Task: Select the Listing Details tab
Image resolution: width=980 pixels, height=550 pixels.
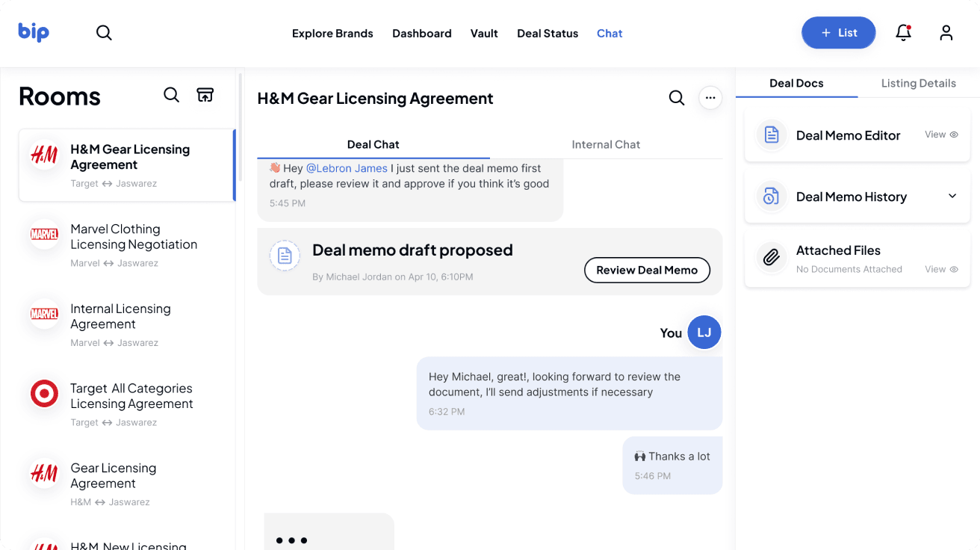Action: pos(919,83)
